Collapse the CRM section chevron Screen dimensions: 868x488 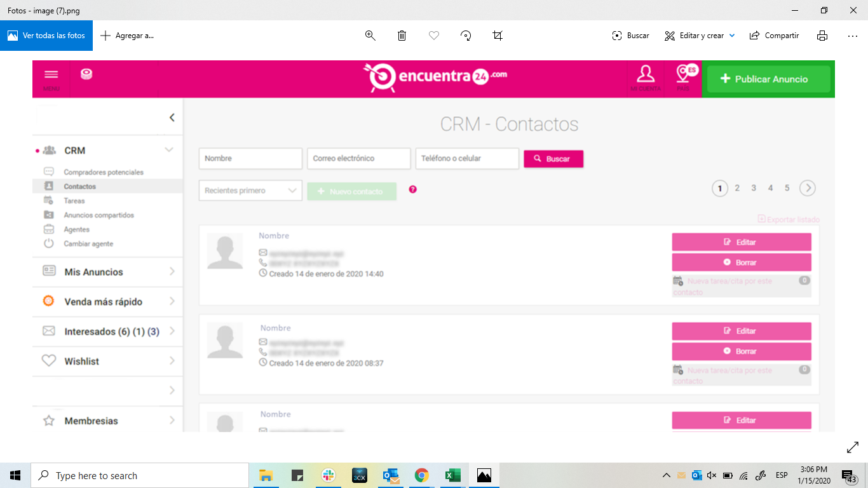coord(169,150)
